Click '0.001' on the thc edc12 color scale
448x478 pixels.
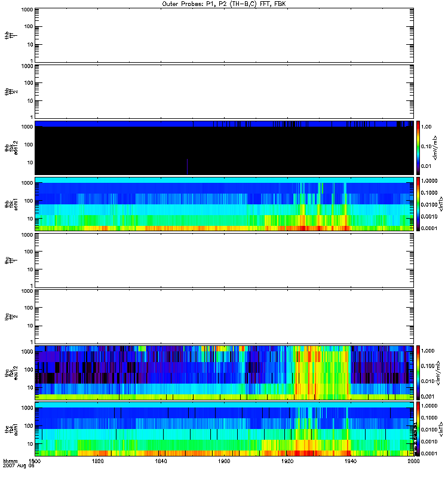pos(428,397)
